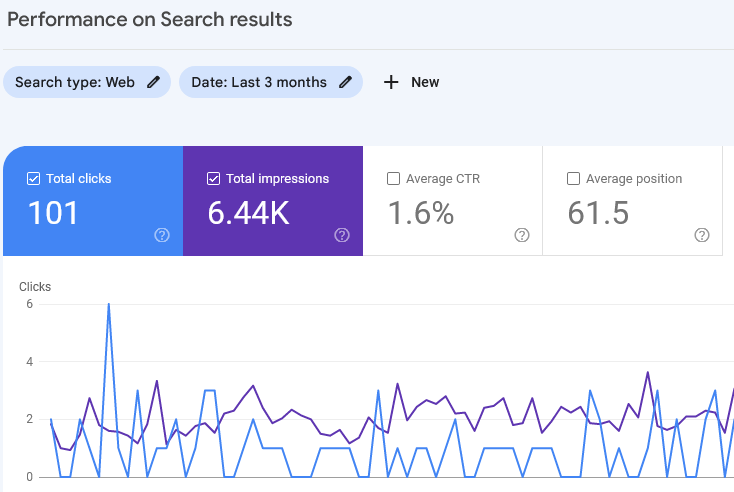Uncheck the Total impressions checkbox
The height and width of the screenshot is (492, 734).
(213, 179)
